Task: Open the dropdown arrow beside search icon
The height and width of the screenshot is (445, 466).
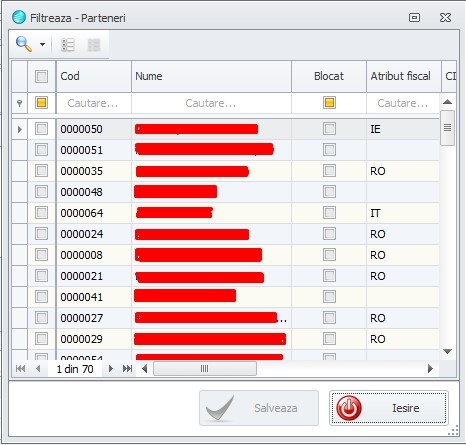Action: click(x=42, y=44)
